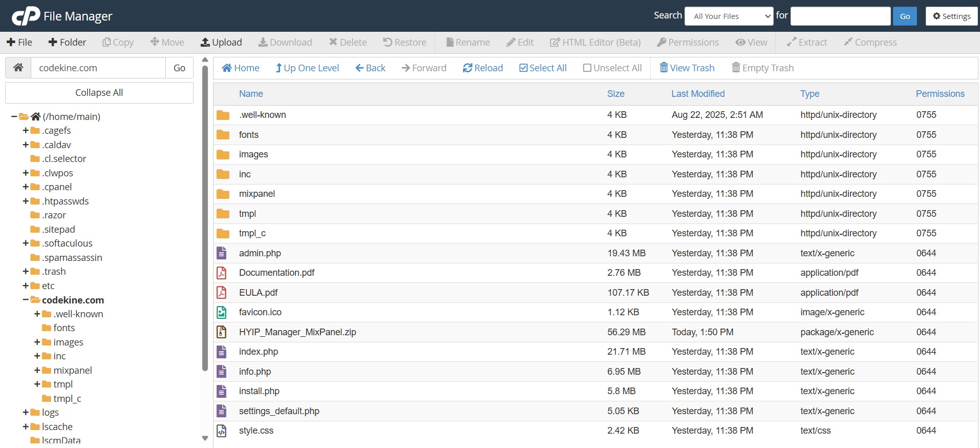This screenshot has height=448, width=980.
Task: Expand the .trash tree folder
Action: 26,272
